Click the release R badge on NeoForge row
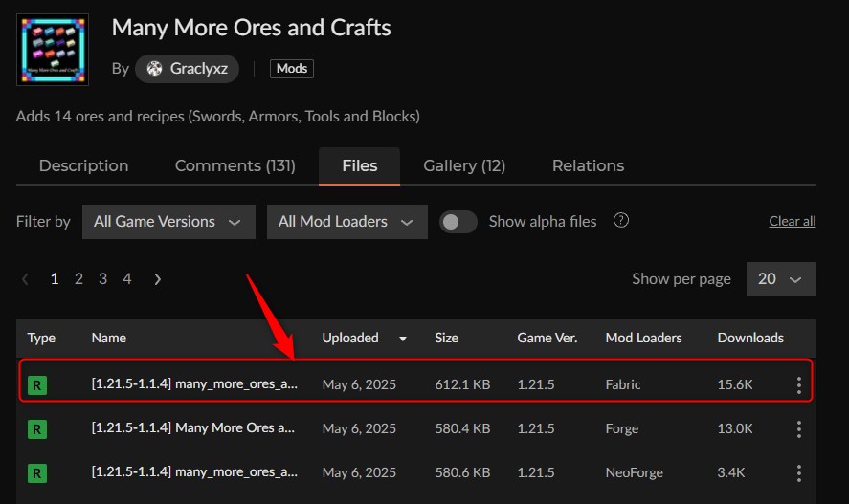 click(x=37, y=473)
